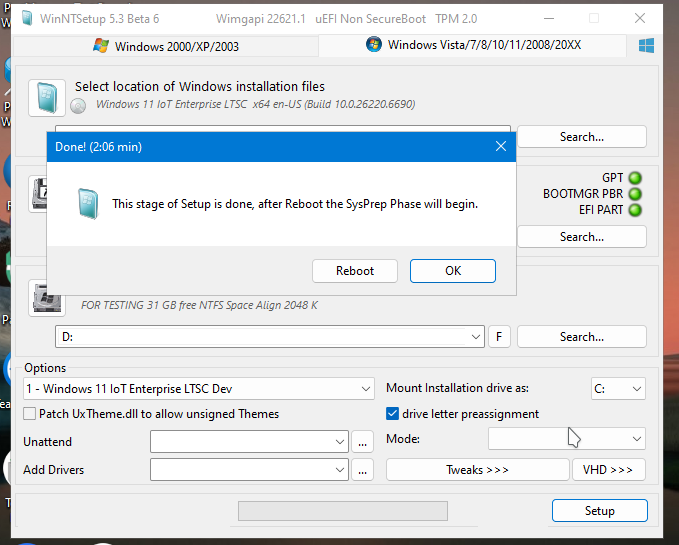Search for Windows installation files location

(582, 137)
